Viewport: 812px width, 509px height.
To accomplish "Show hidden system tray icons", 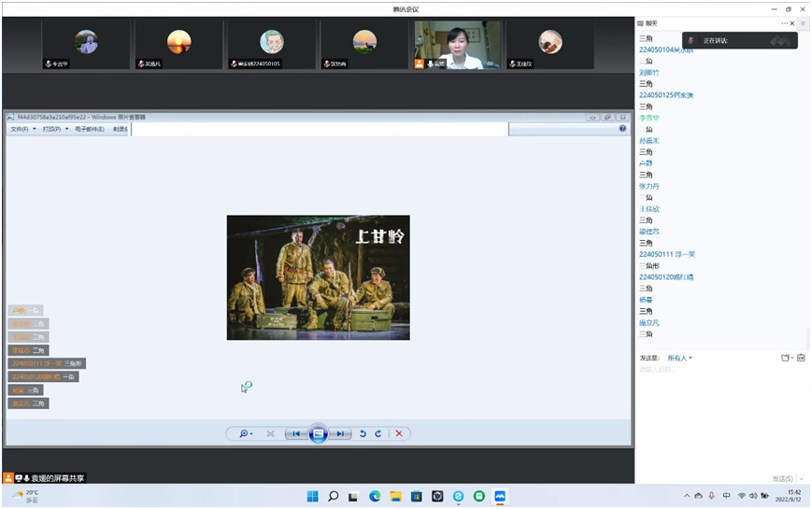I will coord(687,496).
